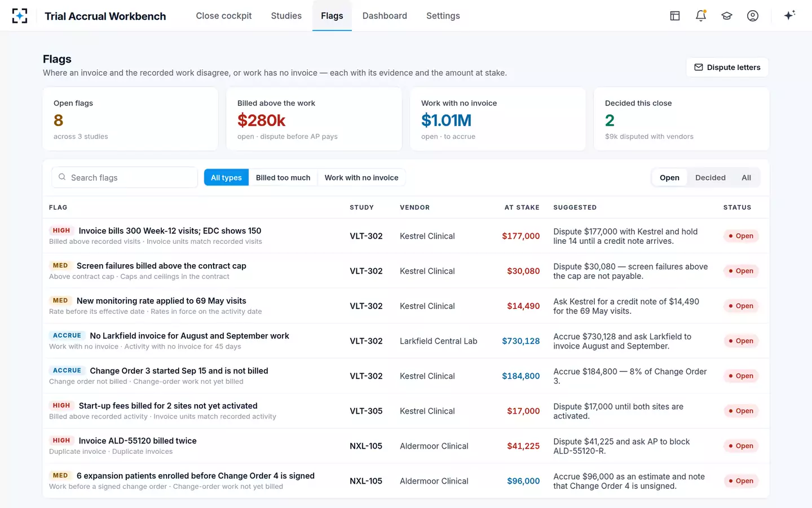
Task: Click the Open status badge for $41,225 row
Action: tap(741, 446)
